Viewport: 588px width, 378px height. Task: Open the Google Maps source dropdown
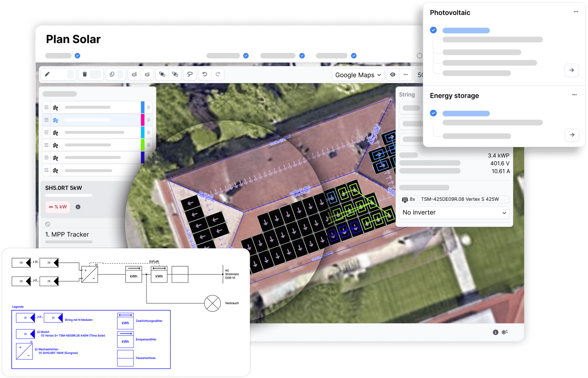pyautogui.click(x=358, y=75)
